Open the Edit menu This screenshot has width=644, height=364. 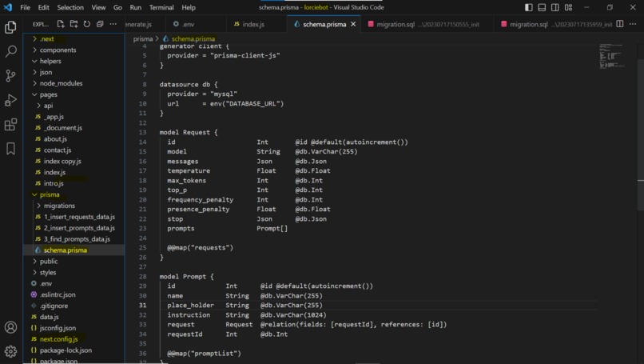[x=43, y=7]
